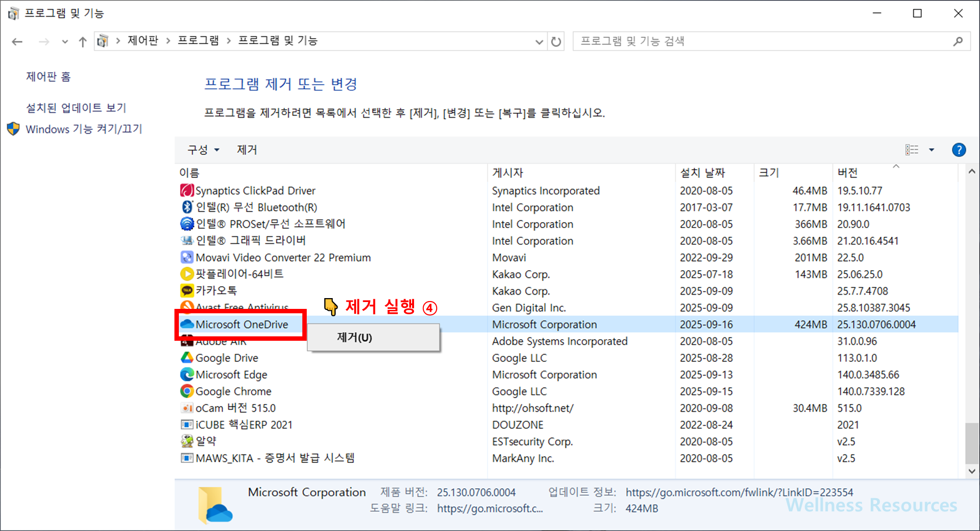Screen dimensions: 980x531
Task: Click the 알약 program icon
Action: (187, 441)
